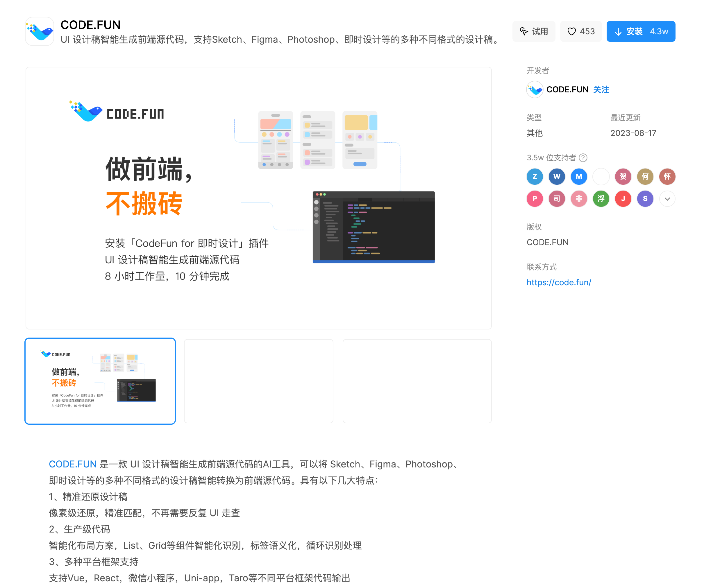Click supporter avatar Z
Screen dimensions: 704x588
[x=535, y=177]
